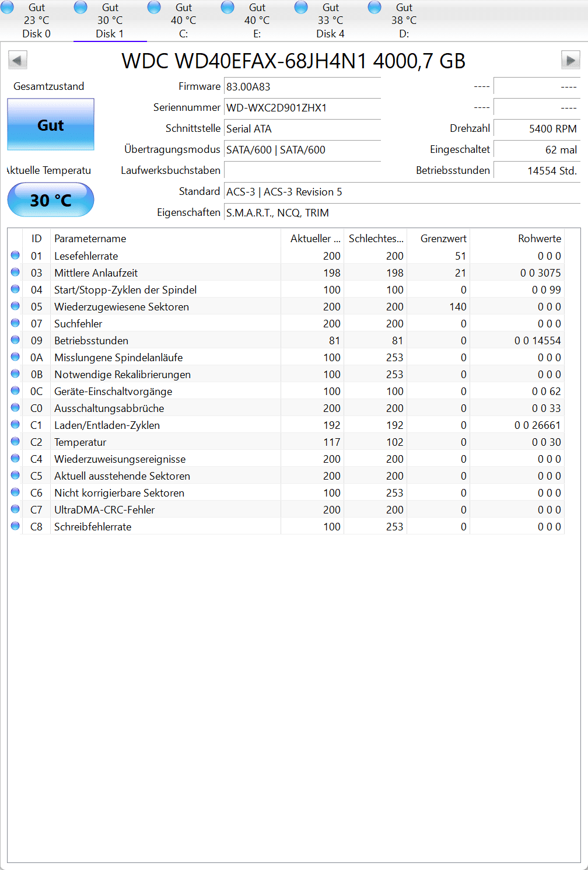Click status icon of Laden/Entladen-Zyklen row
This screenshot has width=588, height=870.
[15, 424]
